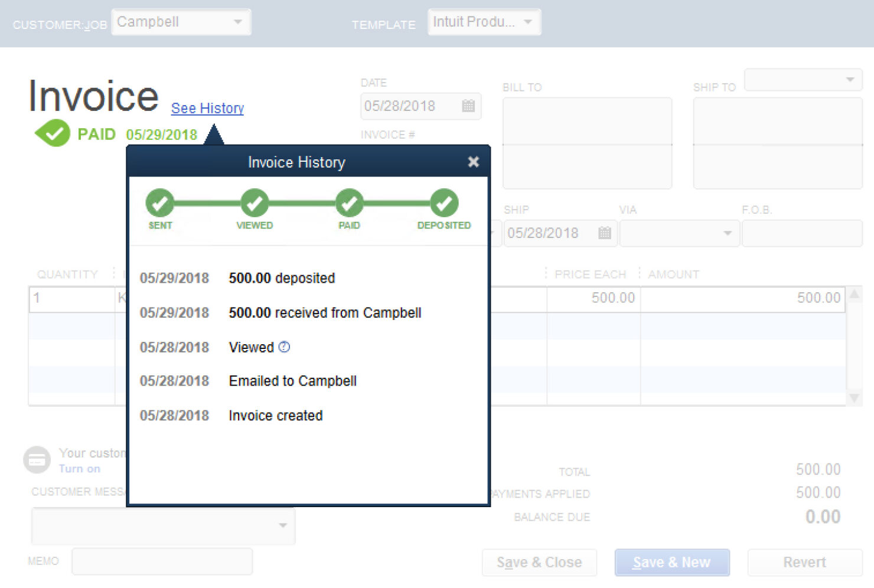Screen dimensions: 874x588
Task: Click the Viewed status checkmark icon
Action: (255, 204)
